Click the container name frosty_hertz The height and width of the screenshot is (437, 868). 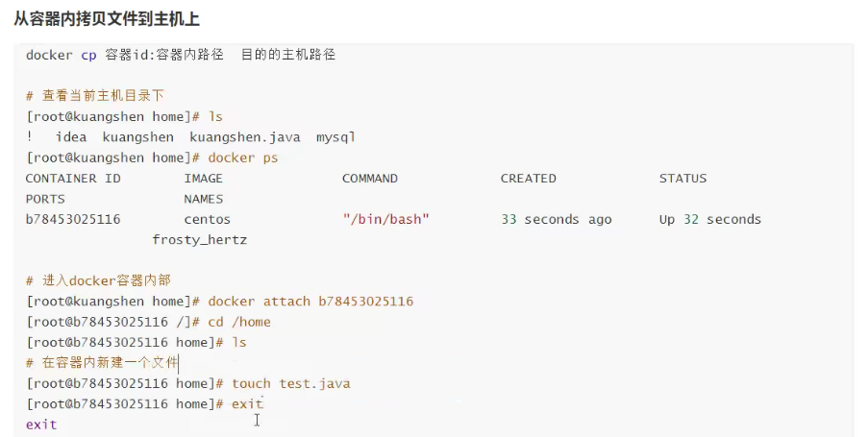point(199,240)
